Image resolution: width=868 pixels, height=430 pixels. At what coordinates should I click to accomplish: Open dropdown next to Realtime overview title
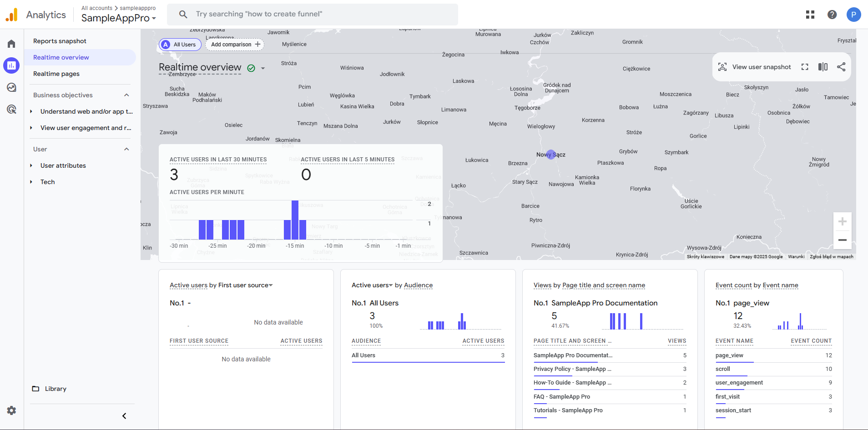pos(263,68)
